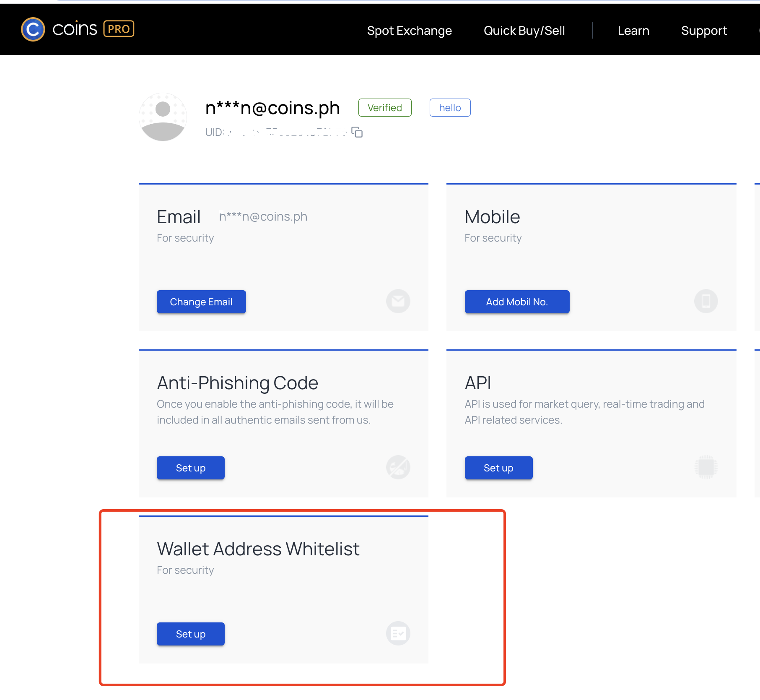
Task: Open the Support menu item
Action: [704, 31]
